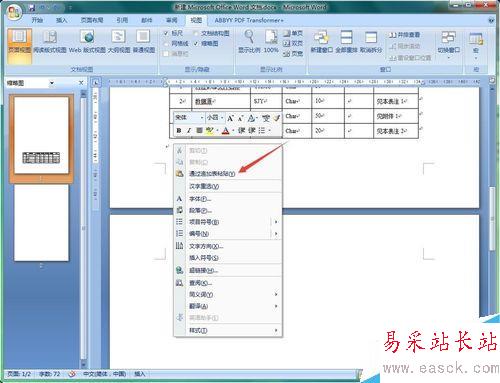Toggle the Thumbnails (缩略图) checkbox
Viewport: 500px width, 383px height.
(196, 44)
